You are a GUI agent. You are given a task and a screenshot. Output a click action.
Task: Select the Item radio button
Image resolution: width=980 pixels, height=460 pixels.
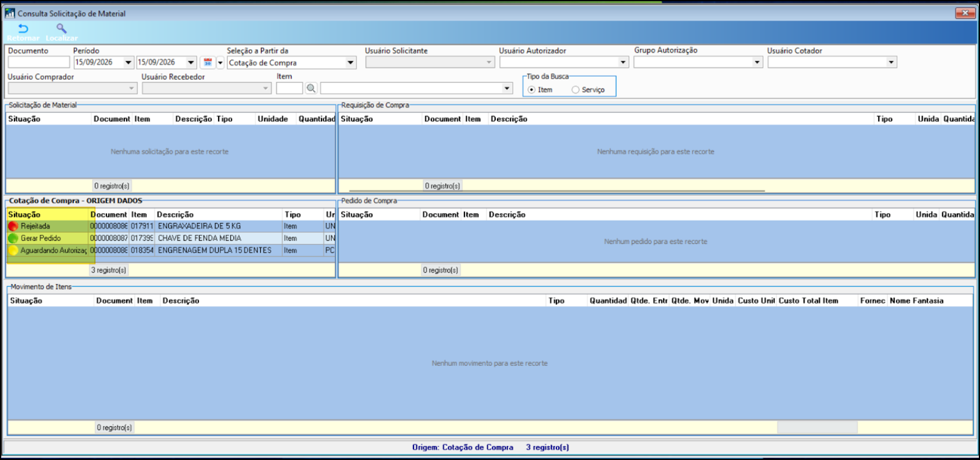tap(532, 90)
